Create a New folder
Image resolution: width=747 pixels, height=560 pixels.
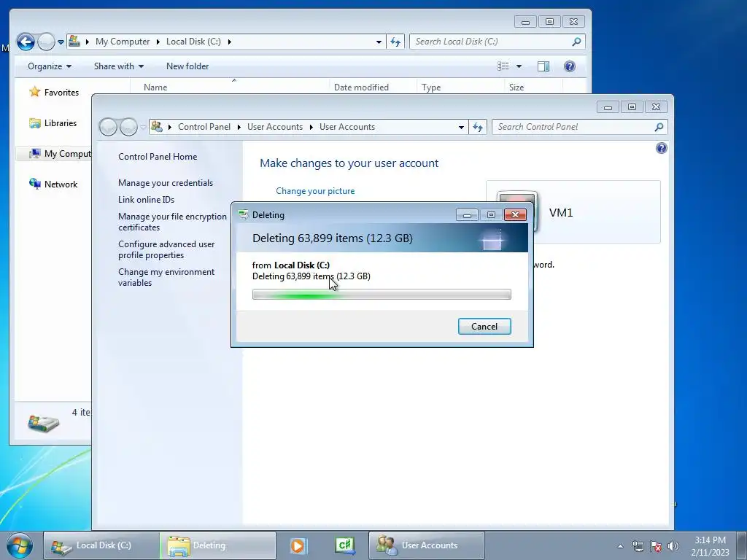(x=187, y=66)
